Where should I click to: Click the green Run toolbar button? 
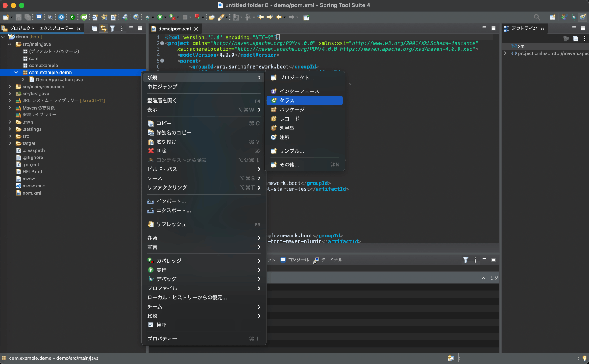[x=160, y=17]
